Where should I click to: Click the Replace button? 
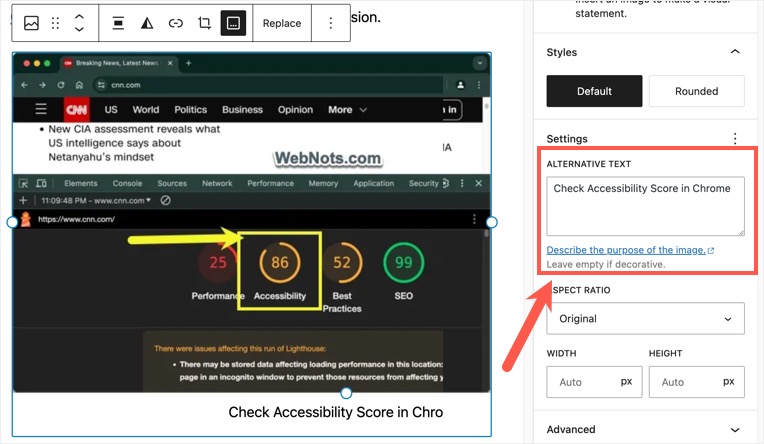click(282, 23)
